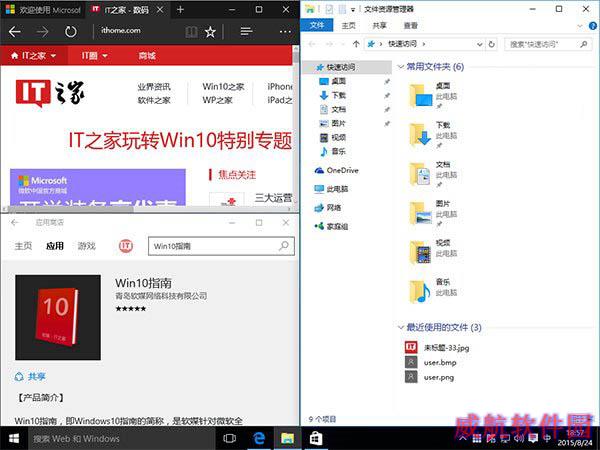
Task: Select the recent file user.bmp
Action: click(x=431, y=362)
